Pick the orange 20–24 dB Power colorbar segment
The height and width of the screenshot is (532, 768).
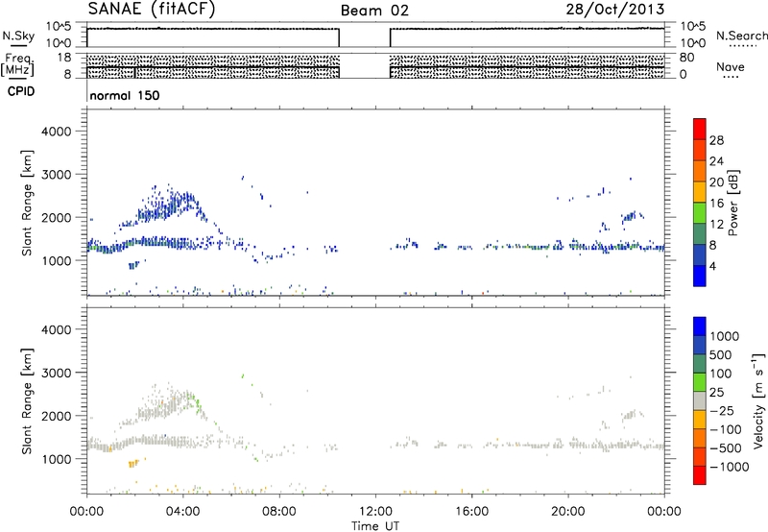pos(700,171)
